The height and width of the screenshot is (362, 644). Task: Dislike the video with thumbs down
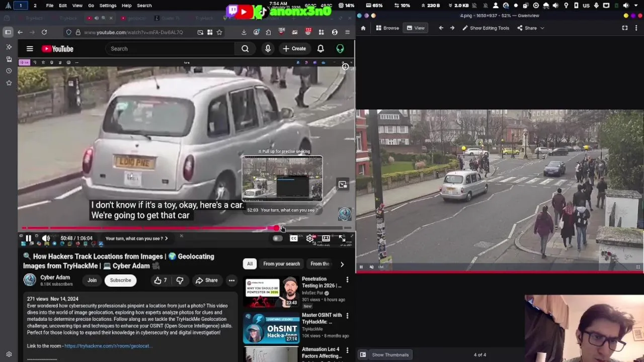click(x=180, y=281)
